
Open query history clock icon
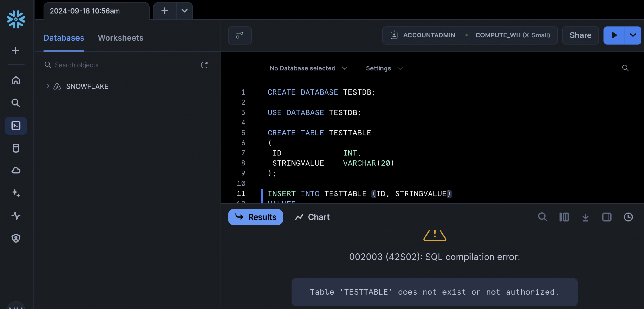tap(628, 217)
